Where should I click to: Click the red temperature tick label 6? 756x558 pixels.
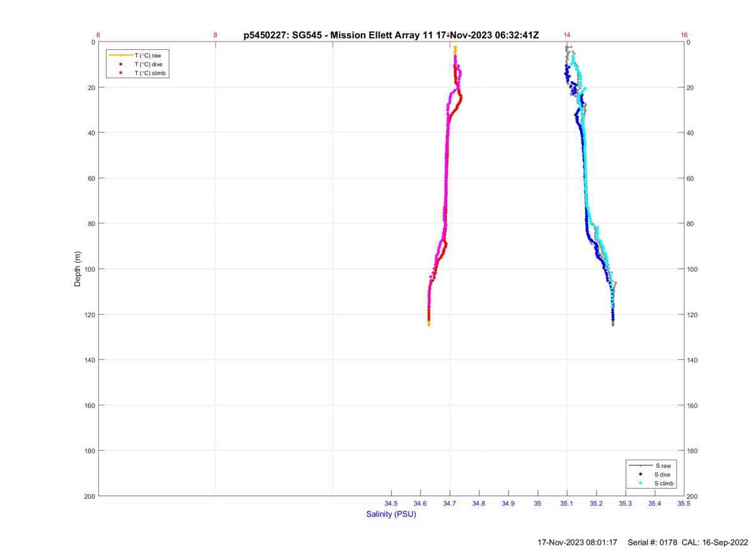pos(99,35)
